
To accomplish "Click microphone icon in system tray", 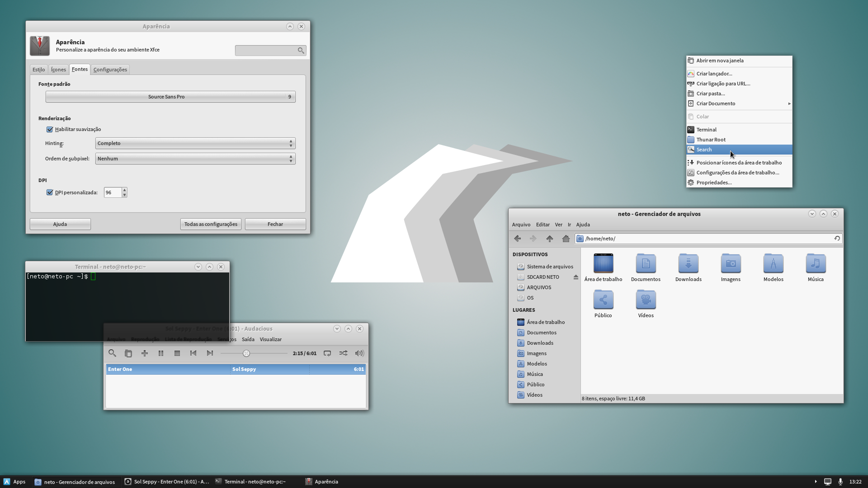I will click(x=840, y=482).
